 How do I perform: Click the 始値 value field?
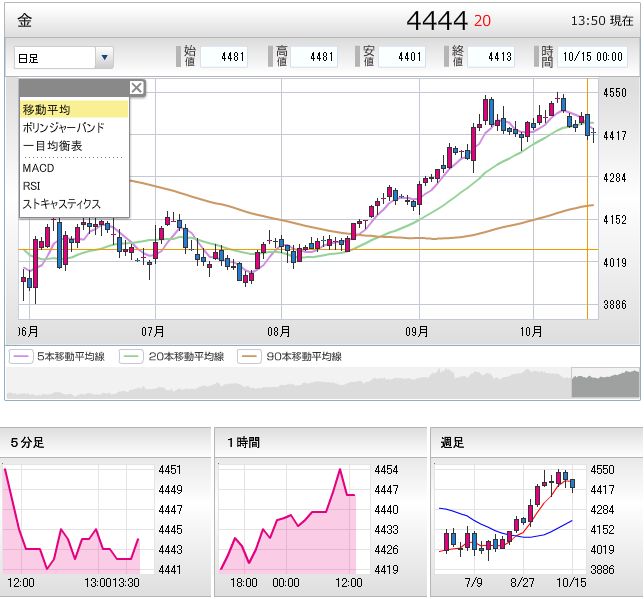click(x=224, y=57)
